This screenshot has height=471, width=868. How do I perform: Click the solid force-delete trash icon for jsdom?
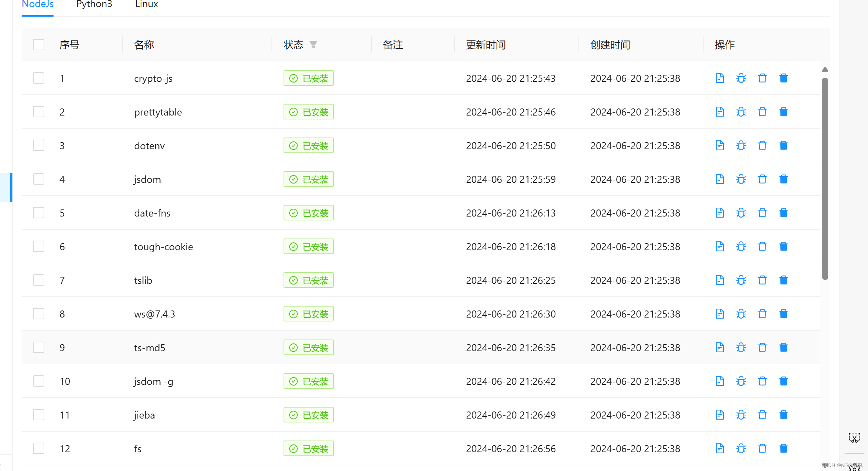coord(783,179)
